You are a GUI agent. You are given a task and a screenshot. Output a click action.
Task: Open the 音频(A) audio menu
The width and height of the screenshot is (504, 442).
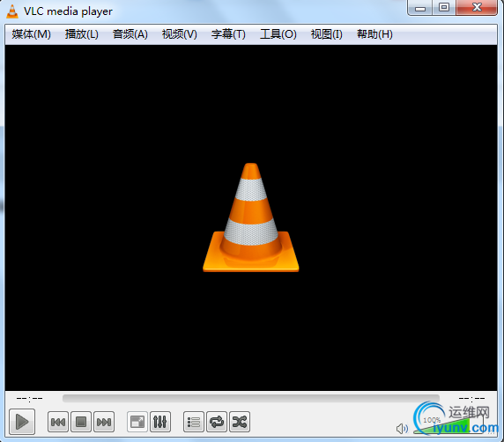pyautogui.click(x=130, y=34)
